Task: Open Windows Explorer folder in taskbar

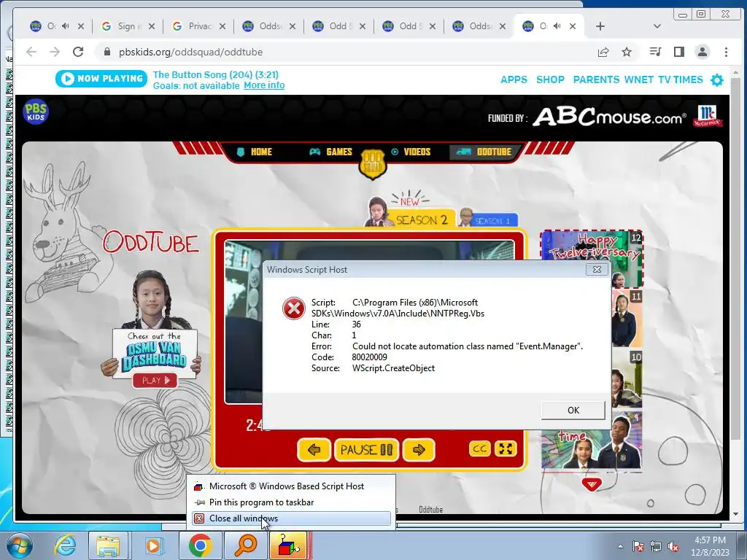Action: (x=108, y=545)
